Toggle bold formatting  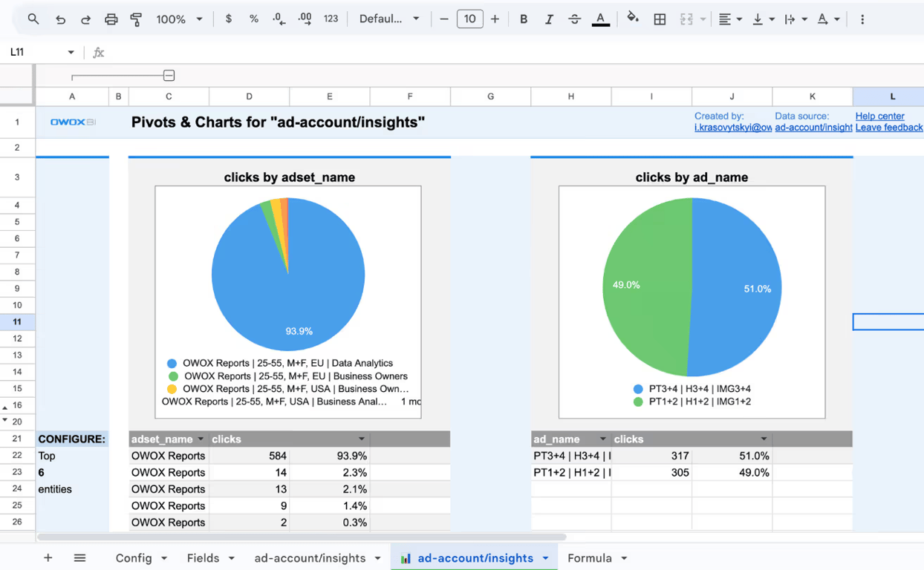pos(524,19)
